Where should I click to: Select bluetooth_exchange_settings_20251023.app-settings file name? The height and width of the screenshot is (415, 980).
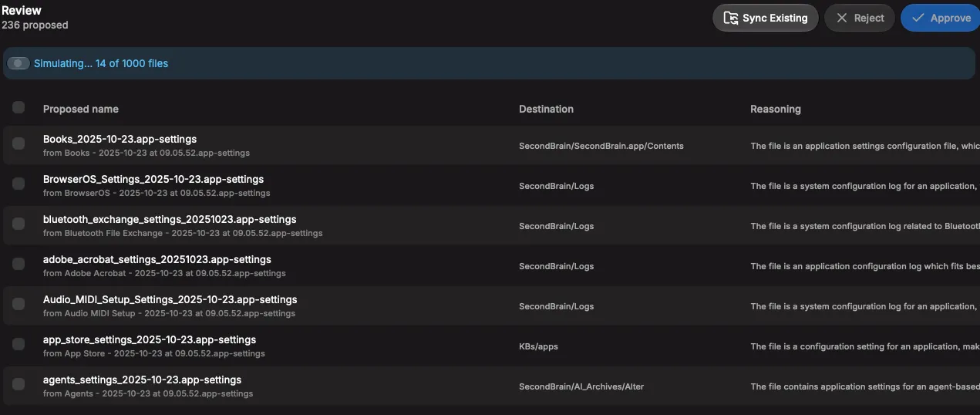click(170, 219)
